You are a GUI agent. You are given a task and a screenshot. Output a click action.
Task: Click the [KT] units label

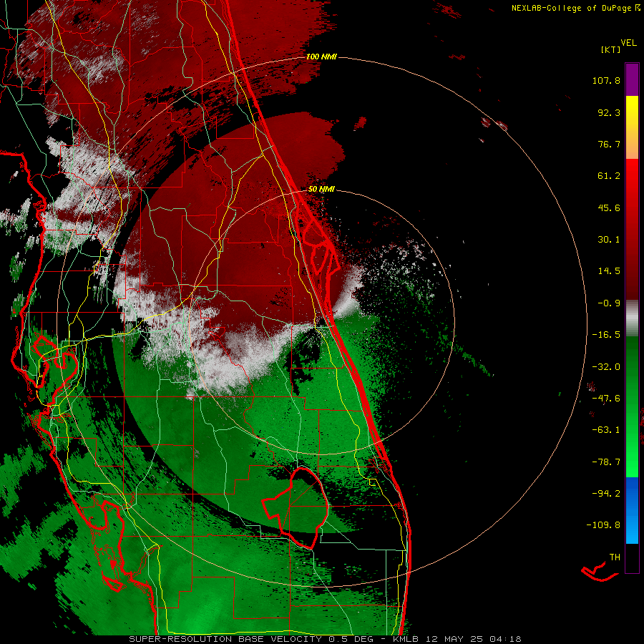610,49
